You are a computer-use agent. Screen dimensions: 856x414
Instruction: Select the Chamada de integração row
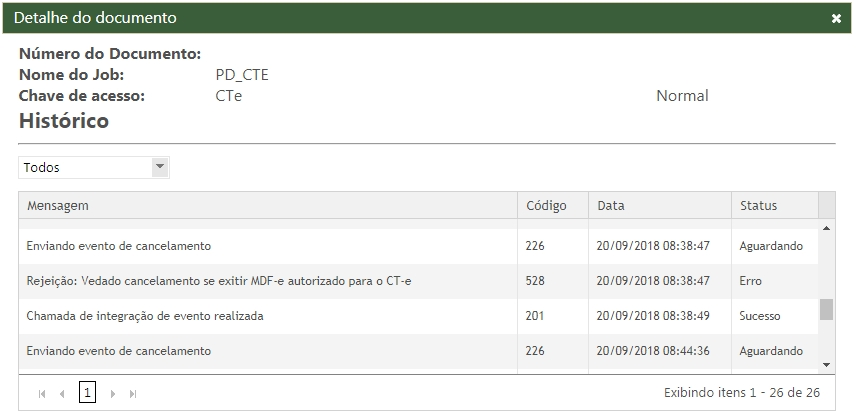point(145,316)
